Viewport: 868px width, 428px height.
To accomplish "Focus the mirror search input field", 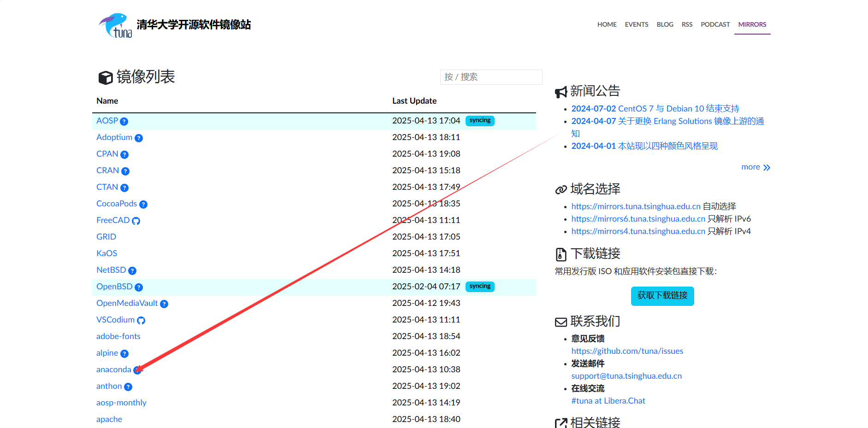I will (491, 77).
